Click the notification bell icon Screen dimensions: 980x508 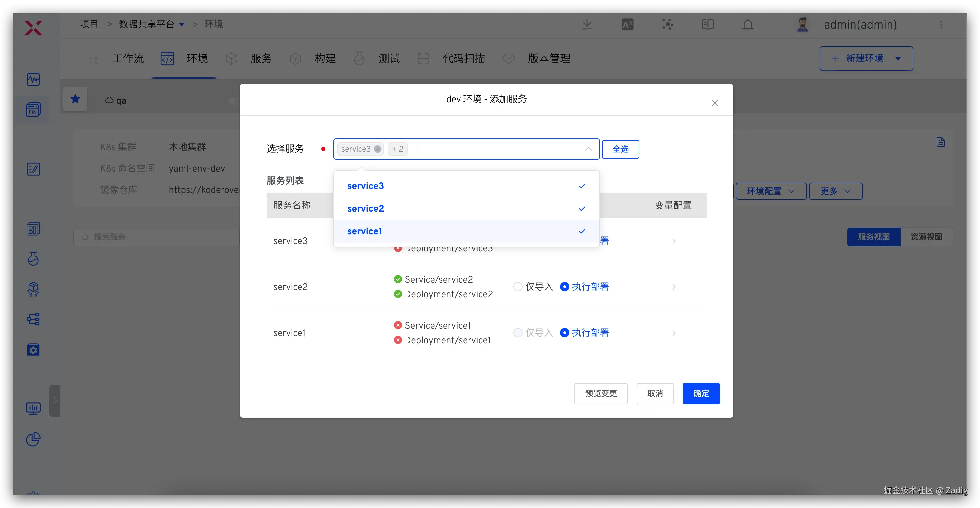[x=748, y=25]
